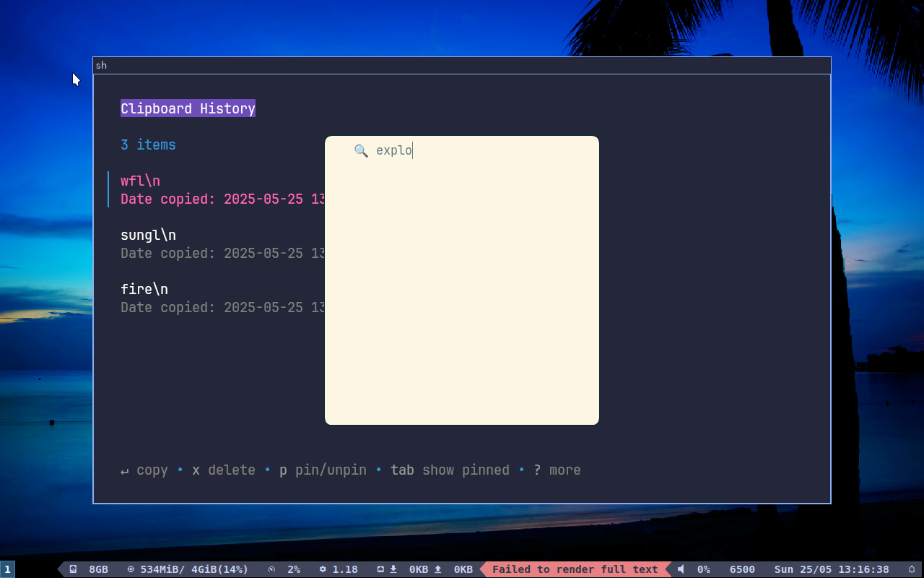
Task: Select the 'fire\n' clipboard entry
Action: tap(144, 289)
